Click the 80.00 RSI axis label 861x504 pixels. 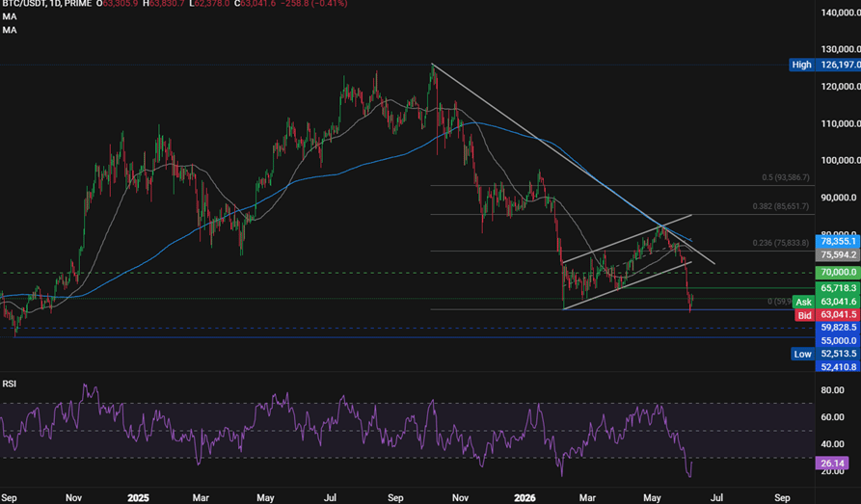coord(832,390)
